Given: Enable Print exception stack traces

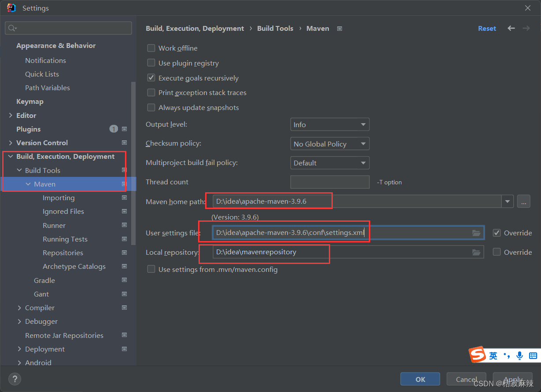Looking at the screenshot, I should click(151, 92).
